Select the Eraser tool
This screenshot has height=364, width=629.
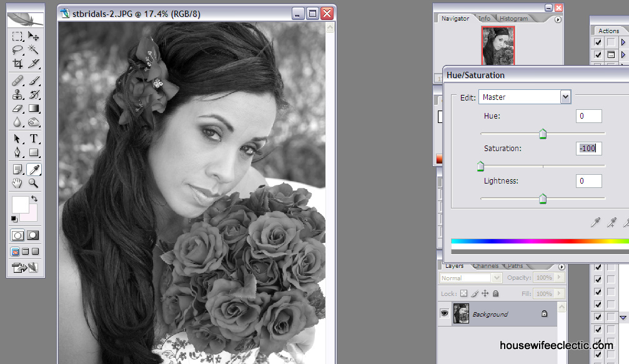click(17, 108)
